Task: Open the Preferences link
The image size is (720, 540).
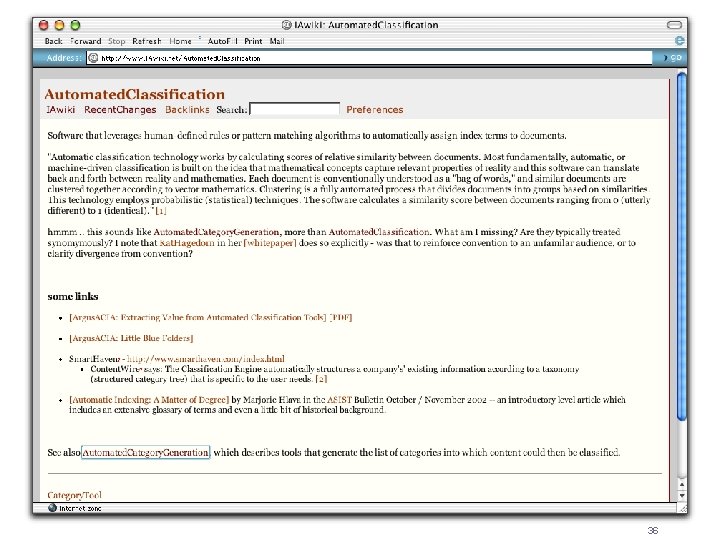Action: tap(375, 110)
